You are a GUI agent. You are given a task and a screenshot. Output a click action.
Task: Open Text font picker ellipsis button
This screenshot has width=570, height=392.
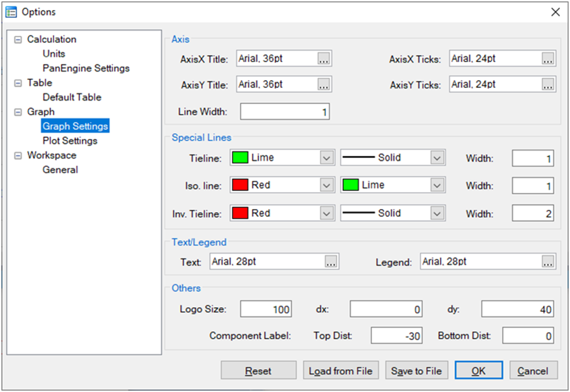point(331,262)
